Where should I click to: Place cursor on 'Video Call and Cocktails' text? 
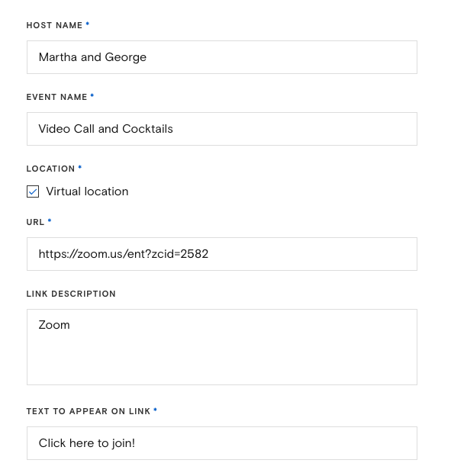[105, 129]
